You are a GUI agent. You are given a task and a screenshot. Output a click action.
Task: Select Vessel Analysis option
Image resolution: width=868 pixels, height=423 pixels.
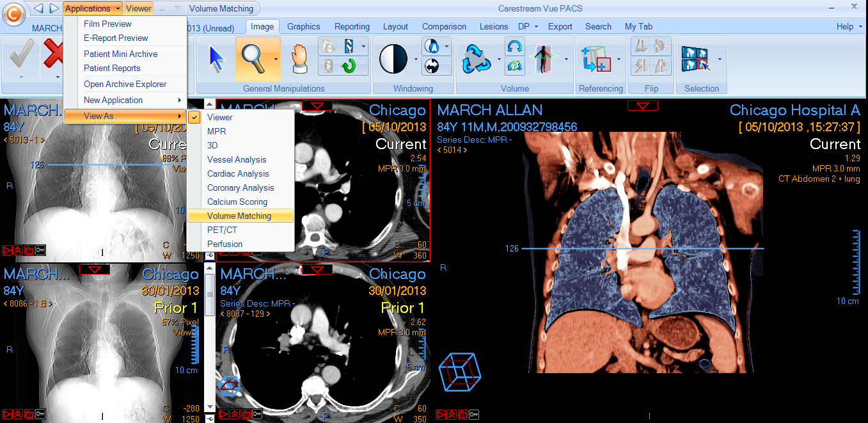[241, 159]
